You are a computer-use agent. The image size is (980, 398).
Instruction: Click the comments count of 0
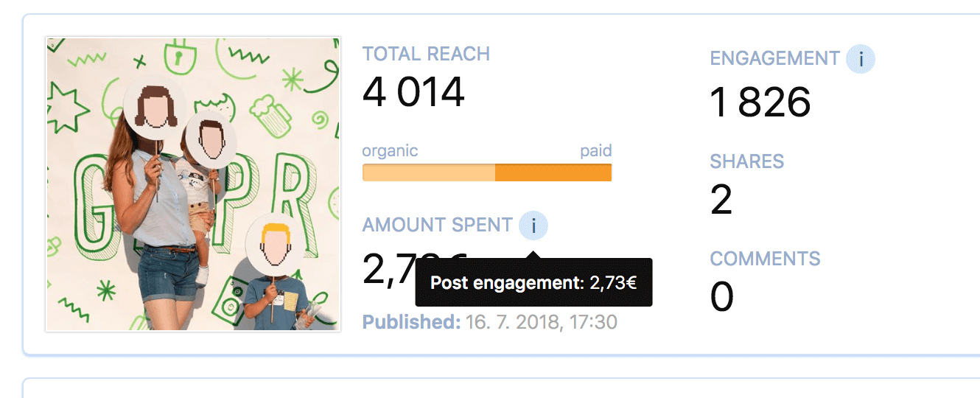click(x=722, y=297)
